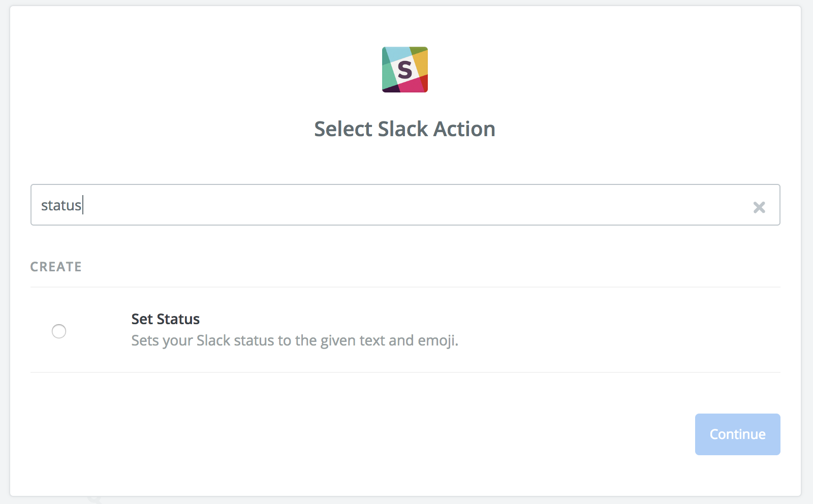
Task: Click the Select Slack Action heading
Action: (404, 129)
